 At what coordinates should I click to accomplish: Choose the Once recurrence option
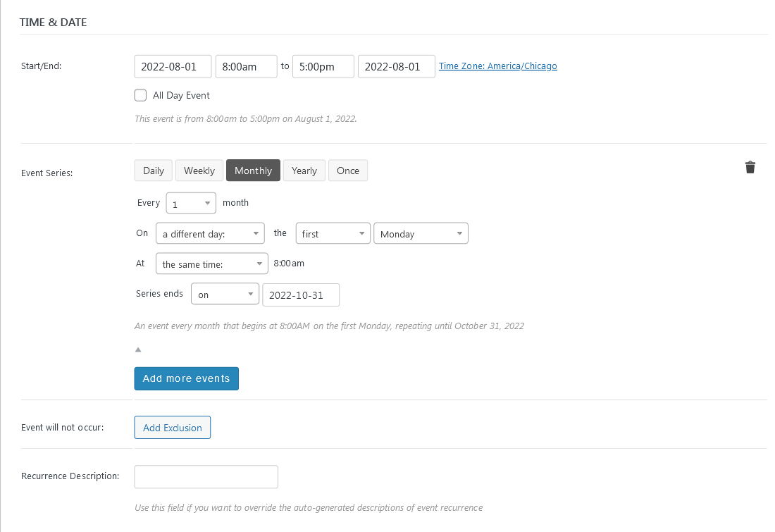[x=348, y=171]
